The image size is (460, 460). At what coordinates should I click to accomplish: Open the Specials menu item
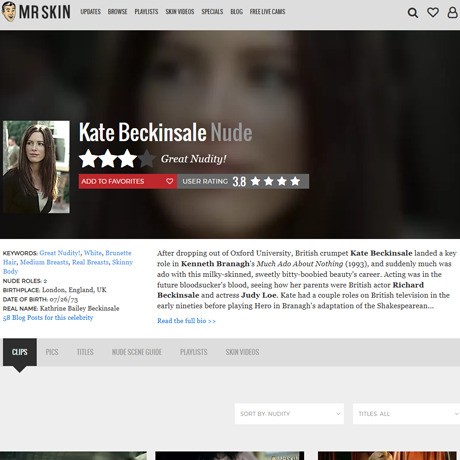(212, 12)
